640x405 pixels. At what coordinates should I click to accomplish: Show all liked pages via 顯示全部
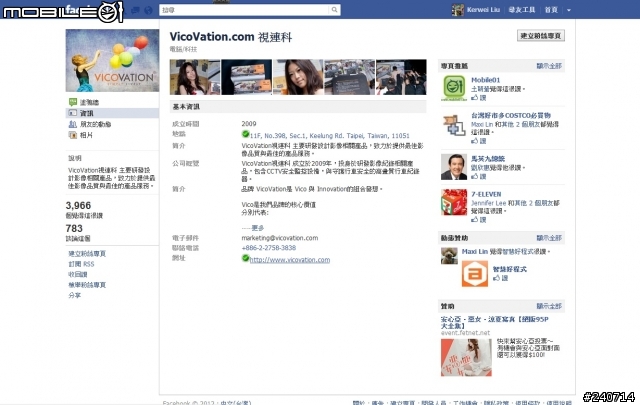(549, 66)
